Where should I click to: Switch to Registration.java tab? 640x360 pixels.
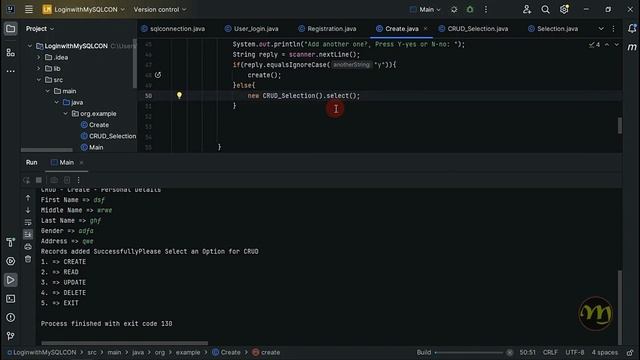coord(327,29)
